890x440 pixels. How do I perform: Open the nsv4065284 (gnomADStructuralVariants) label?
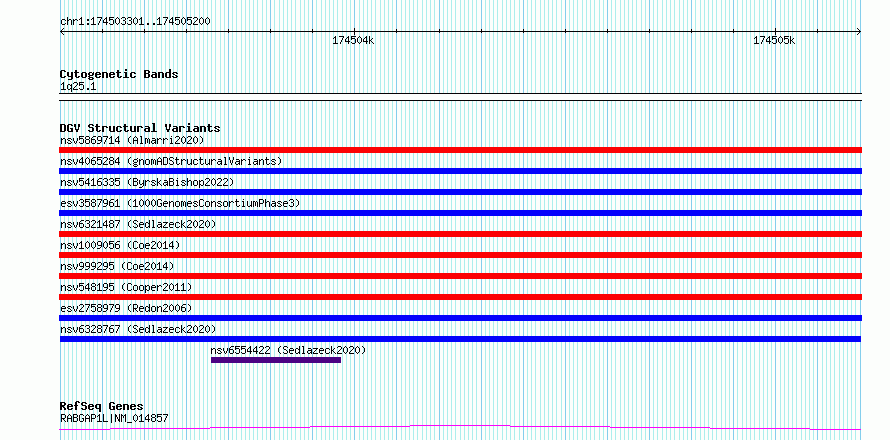(x=171, y=161)
